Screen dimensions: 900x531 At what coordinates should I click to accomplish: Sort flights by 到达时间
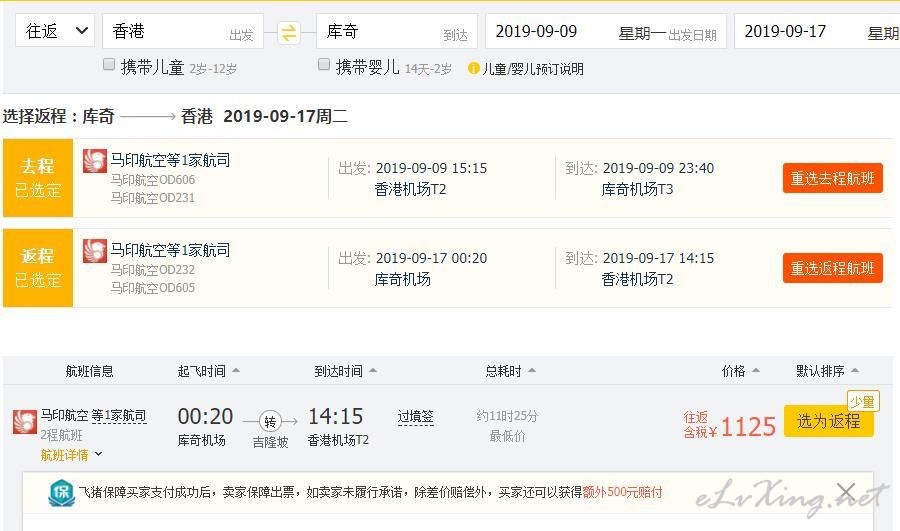pyautogui.click(x=346, y=371)
